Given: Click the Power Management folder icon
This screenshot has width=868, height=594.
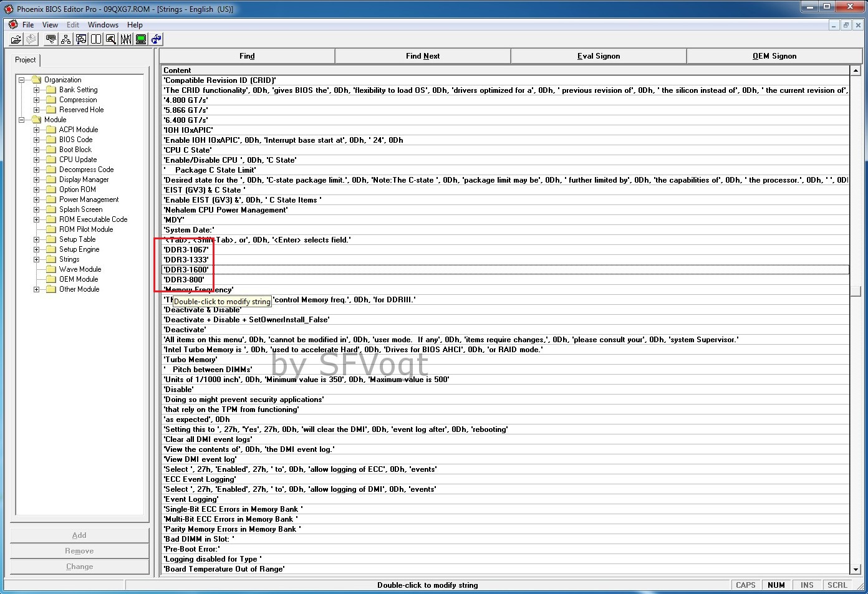Looking at the screenshot, I should pos(51,199).
